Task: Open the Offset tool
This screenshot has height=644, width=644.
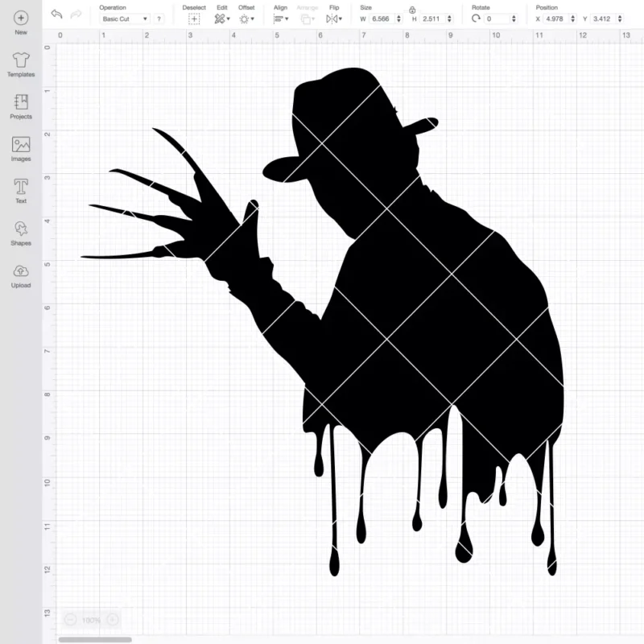Action: (246, 19)
